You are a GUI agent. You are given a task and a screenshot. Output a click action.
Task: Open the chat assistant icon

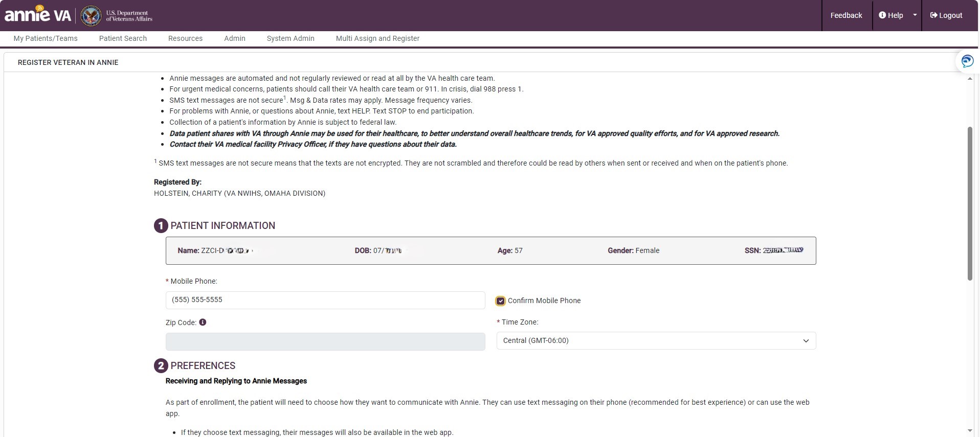tap(967, 61)
